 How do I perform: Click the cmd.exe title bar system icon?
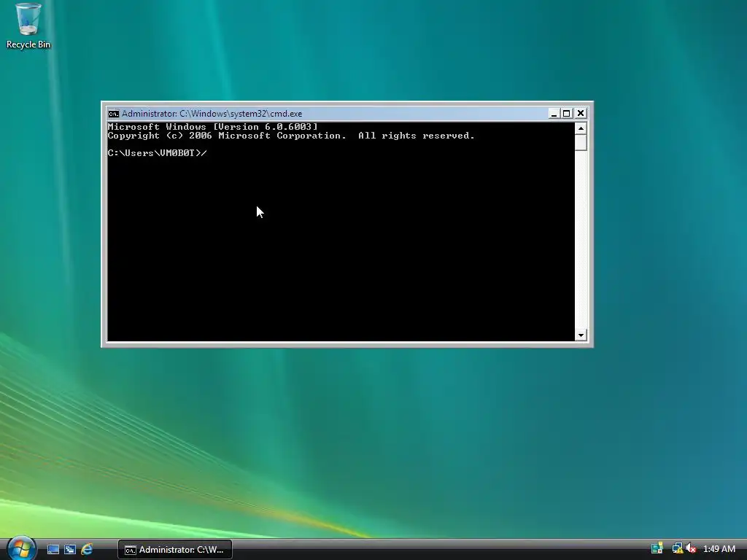click(x=113, y=114)
